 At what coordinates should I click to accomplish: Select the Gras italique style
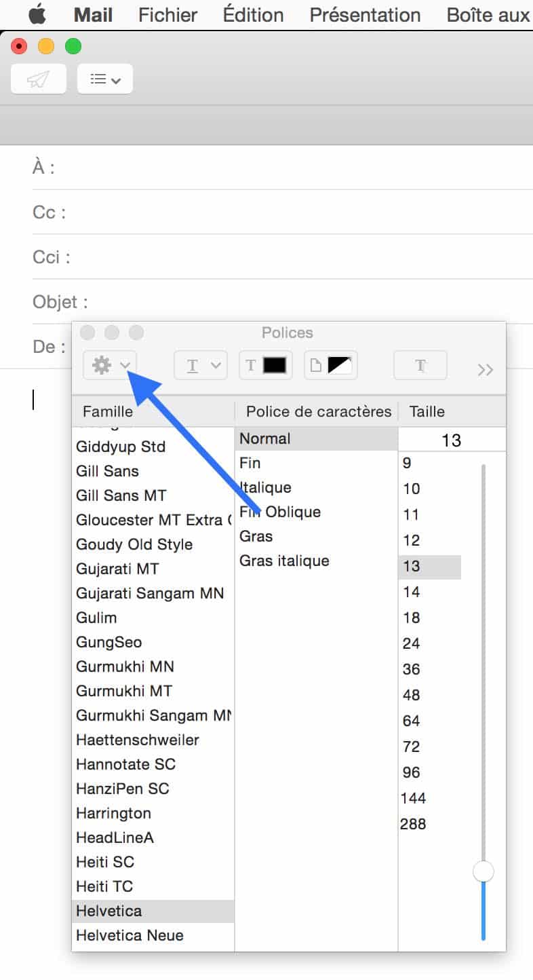[283, 561]
